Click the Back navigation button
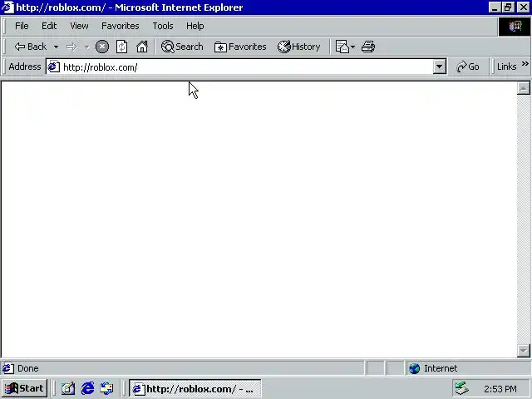Screen dimensions: 532x399 (x=30, y=47)
